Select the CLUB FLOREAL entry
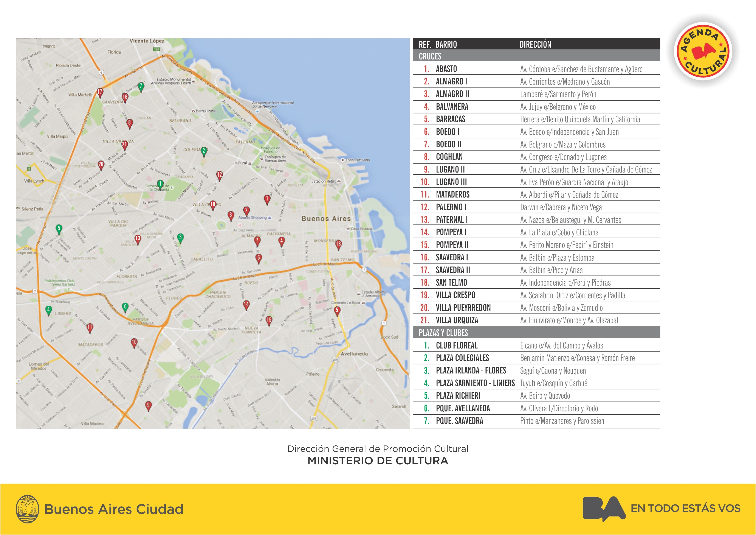 537,345
